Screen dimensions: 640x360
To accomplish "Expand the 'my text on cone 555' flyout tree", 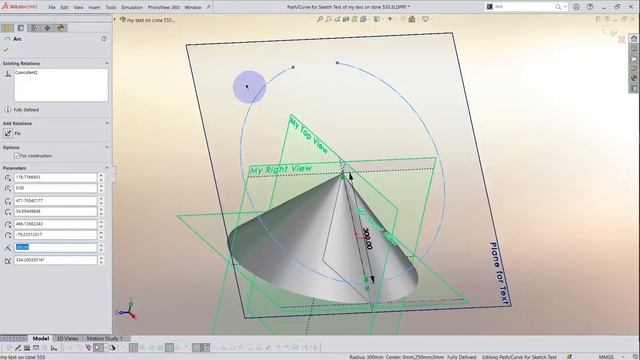I will pos(115,20).
